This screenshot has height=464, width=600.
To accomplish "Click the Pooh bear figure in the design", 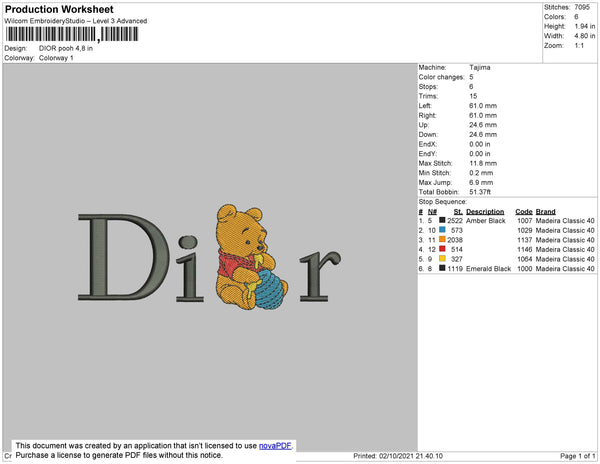I will [x=251, y=256].
